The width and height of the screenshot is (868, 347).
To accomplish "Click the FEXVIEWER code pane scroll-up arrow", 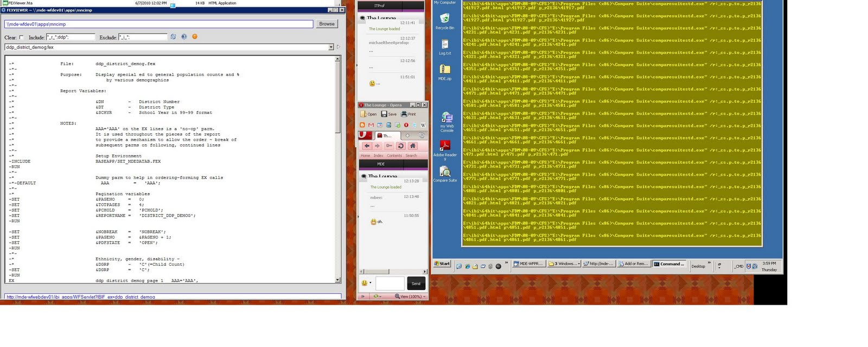I will [338, 59].
